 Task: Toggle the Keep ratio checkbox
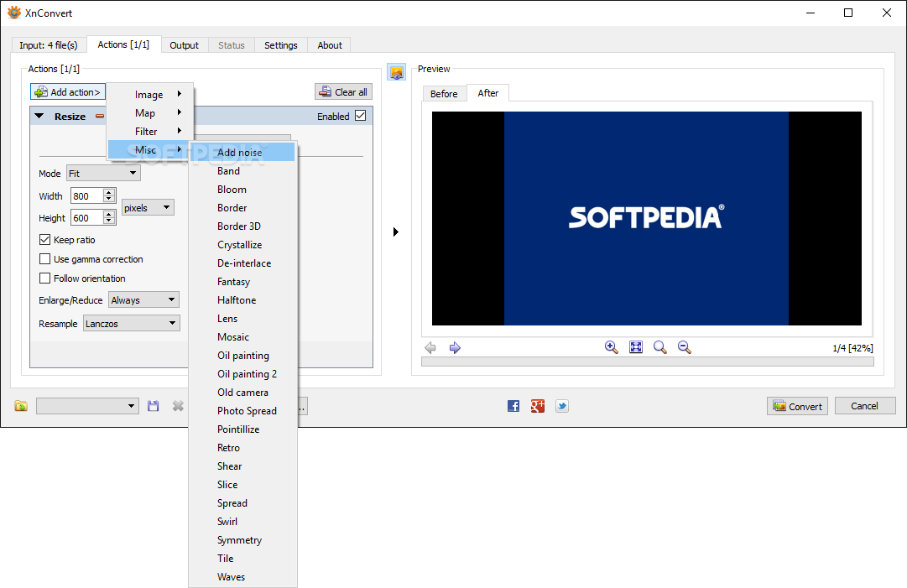click(44, 239)
